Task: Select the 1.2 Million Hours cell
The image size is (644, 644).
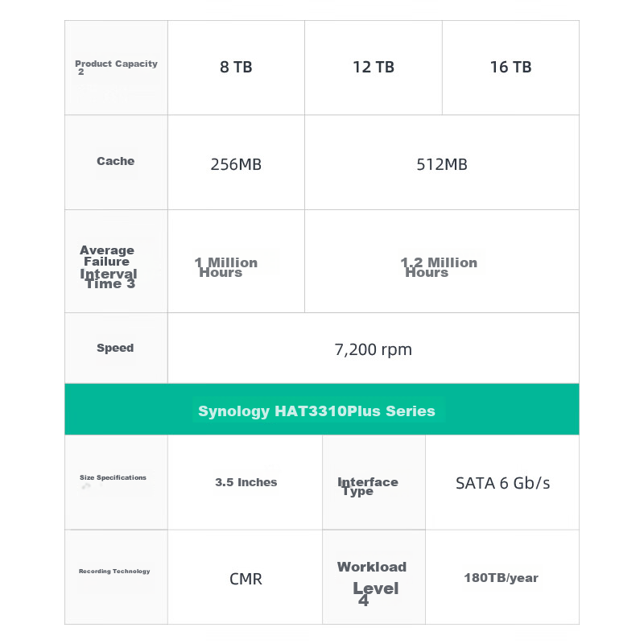Action: [439, 267]
